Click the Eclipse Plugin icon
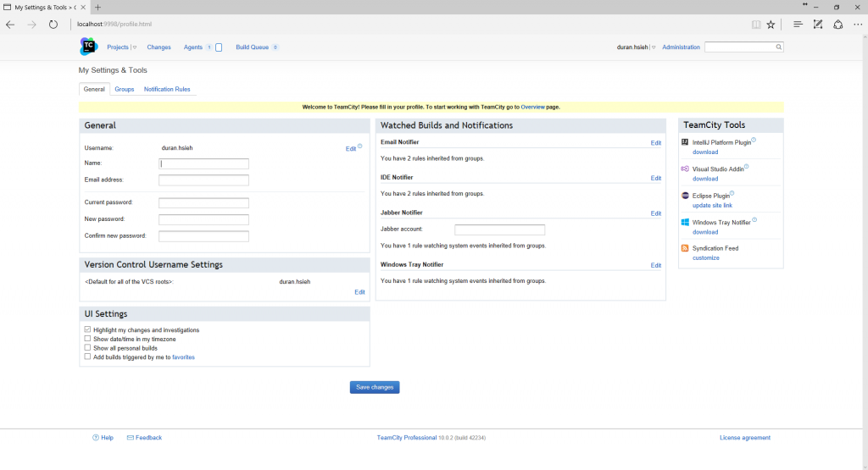The height and width of the screenshot is (470, 868). pos(685,195)
